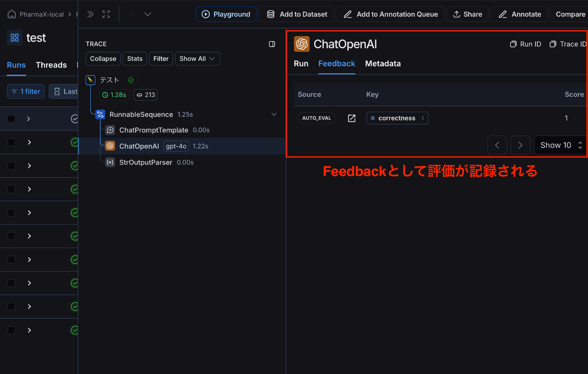Open the AUTO_EVAL external link icon

pyautogui.click(x=352, y=118)
